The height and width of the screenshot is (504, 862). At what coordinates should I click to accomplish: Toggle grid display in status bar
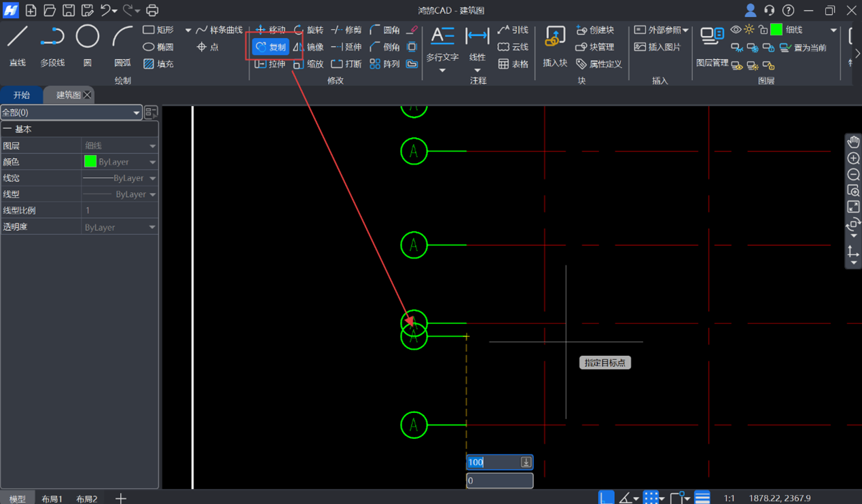pos(651,498)
